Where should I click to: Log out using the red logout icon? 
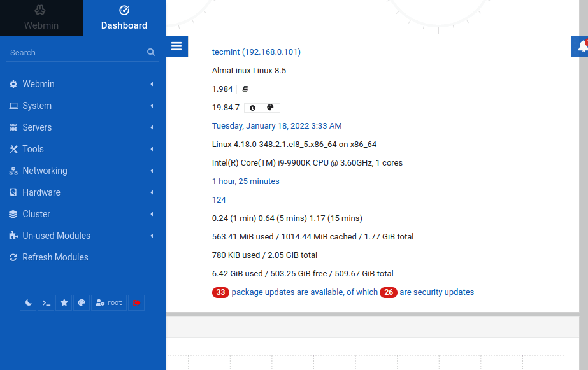point(136,302)
